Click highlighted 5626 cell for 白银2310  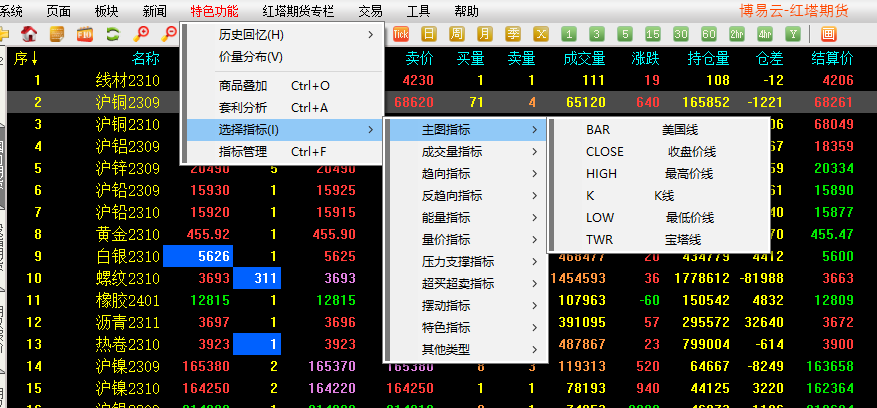tap(197, 256)
